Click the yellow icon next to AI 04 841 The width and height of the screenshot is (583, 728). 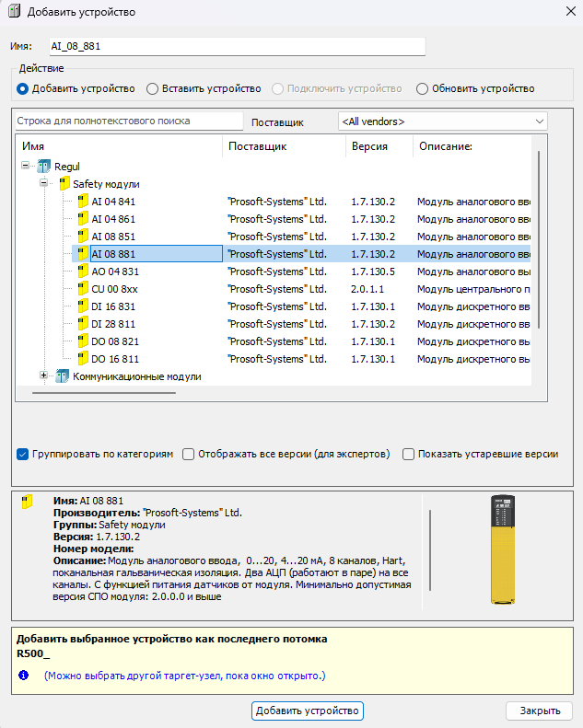click(82, 202)
